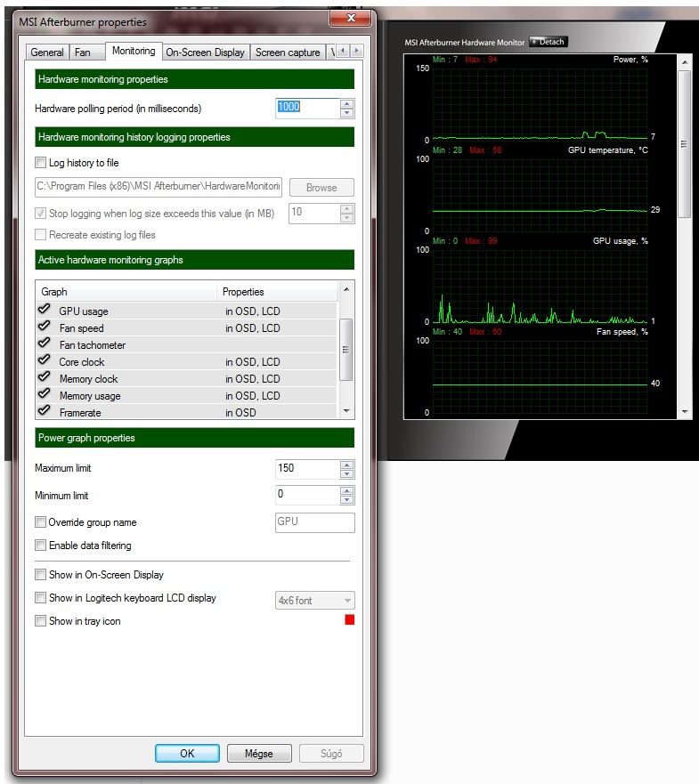Select the Memory clock row
Screen dimensions: 699x784
point(186,379)
